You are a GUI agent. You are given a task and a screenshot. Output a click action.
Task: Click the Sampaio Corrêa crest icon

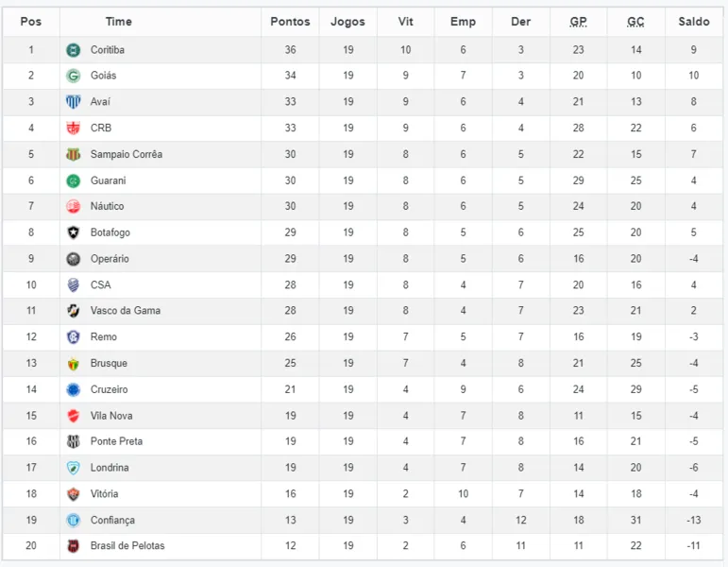point(74,154)
